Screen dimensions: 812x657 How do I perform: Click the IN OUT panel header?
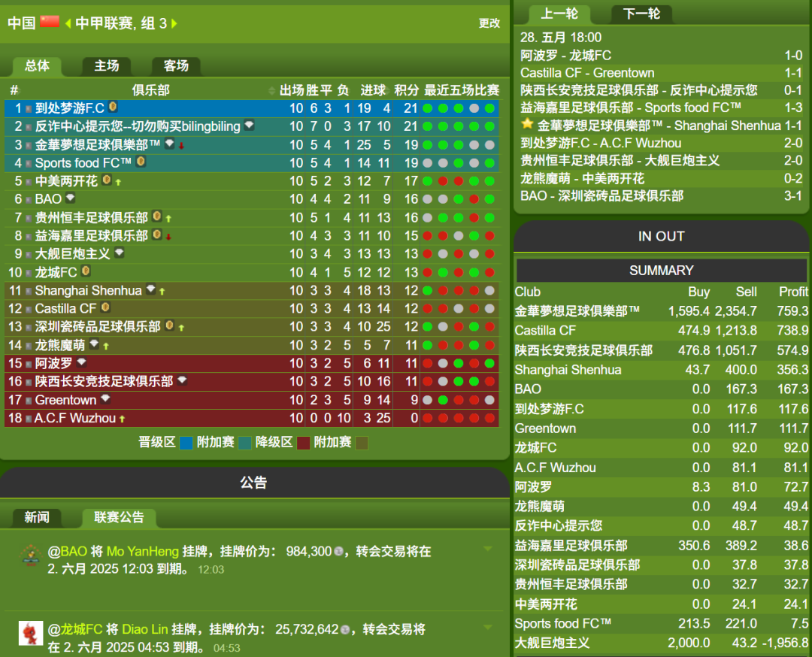662,237
